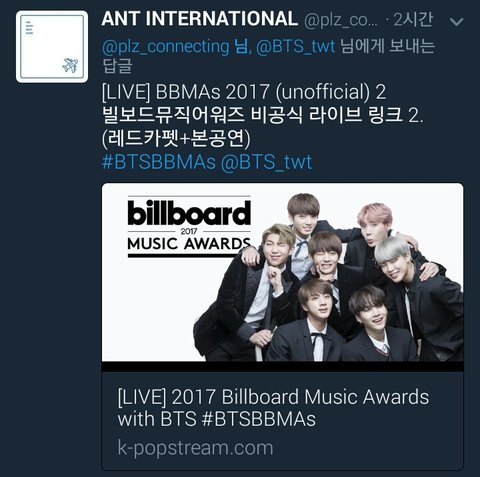Open @BTS_twt mention after the hashtag
480x477 pixels.
coord(266,162)
